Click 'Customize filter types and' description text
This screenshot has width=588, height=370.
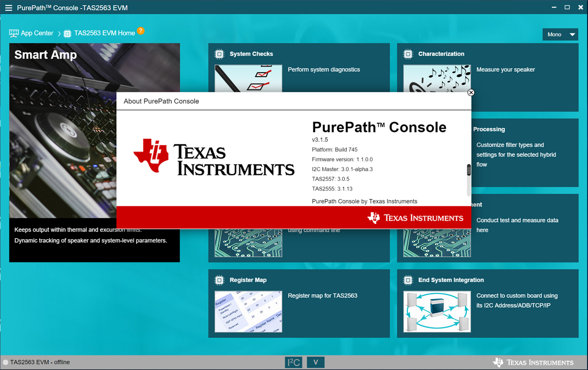[x=510, y=145]
